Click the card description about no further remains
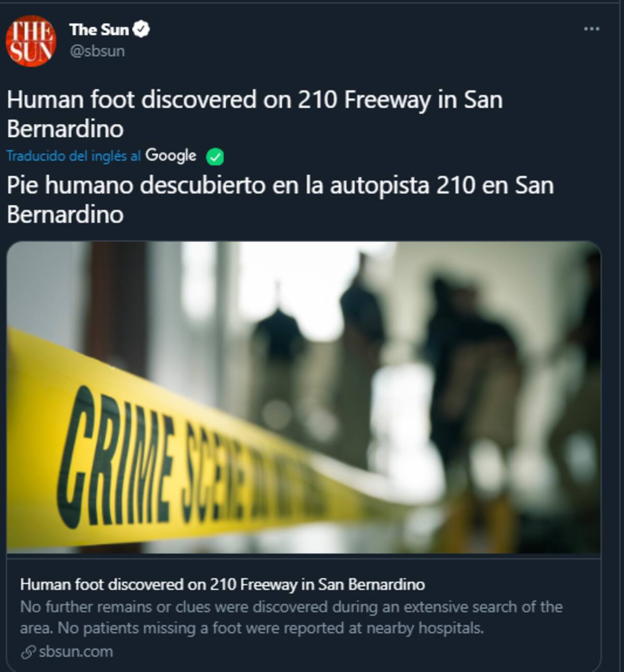This screenshot has width=624, height=672. point(291,617)
